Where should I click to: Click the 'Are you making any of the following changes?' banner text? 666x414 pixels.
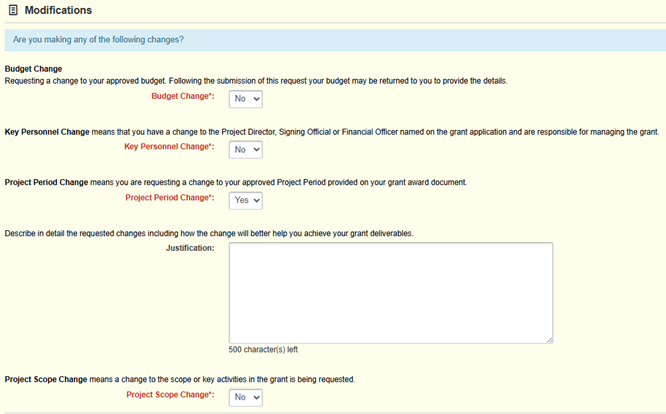tap(98, 39)
